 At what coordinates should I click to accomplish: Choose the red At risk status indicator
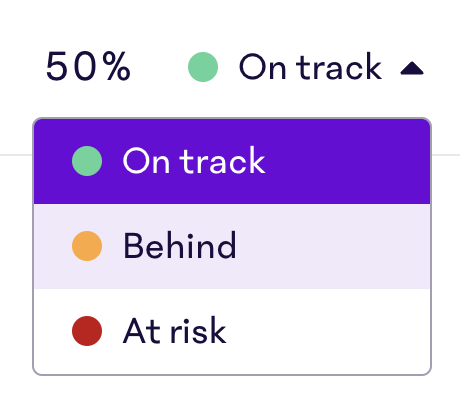coord(87,331)
